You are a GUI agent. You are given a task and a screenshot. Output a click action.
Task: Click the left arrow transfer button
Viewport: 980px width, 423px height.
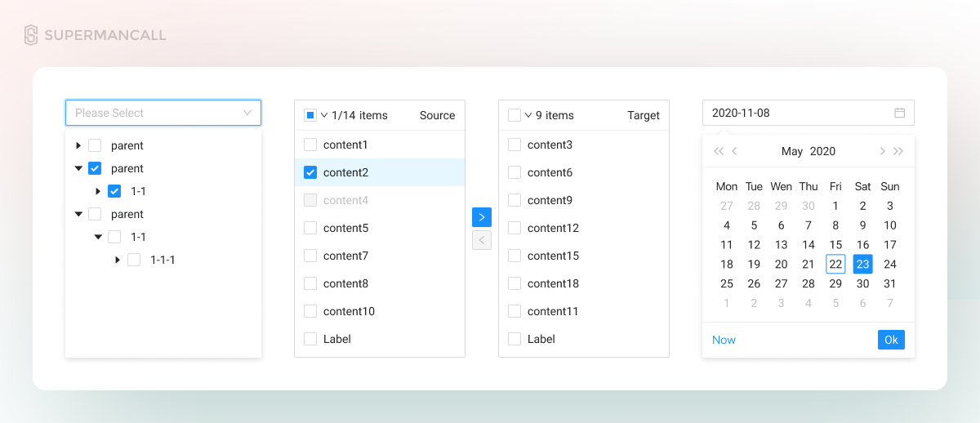point(482,240)
